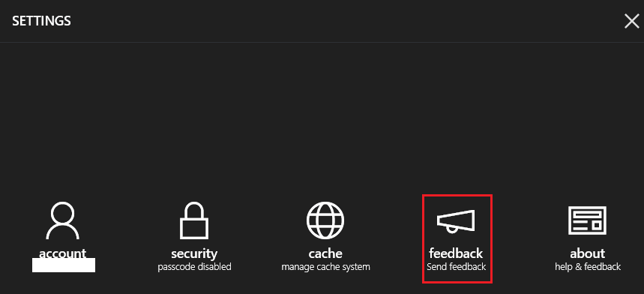
Task: Click 'help & feedback' subtitle
Action: (x=588, y=267)
